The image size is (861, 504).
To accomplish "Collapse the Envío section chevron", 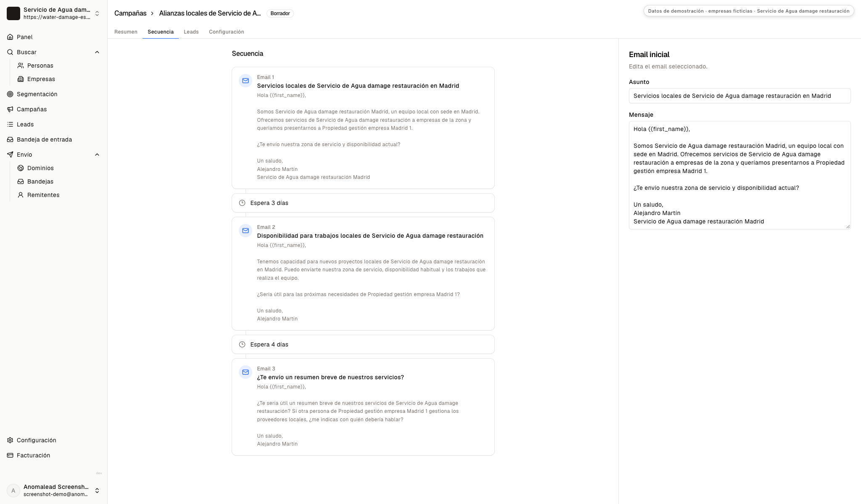I will tap(97, 155).
